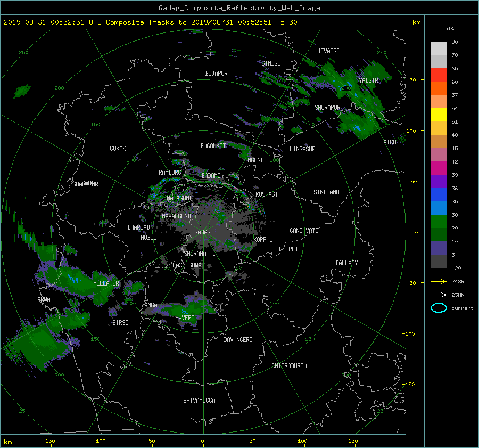Click the Gadag_Composite_Reflectivity_Web_Image title

239,8
